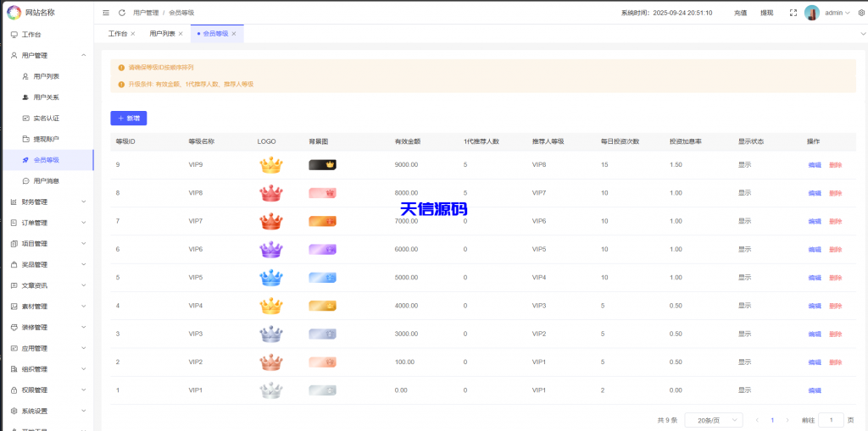
Task: Switch to the 用户列表 tab
Action: [162, 34]
